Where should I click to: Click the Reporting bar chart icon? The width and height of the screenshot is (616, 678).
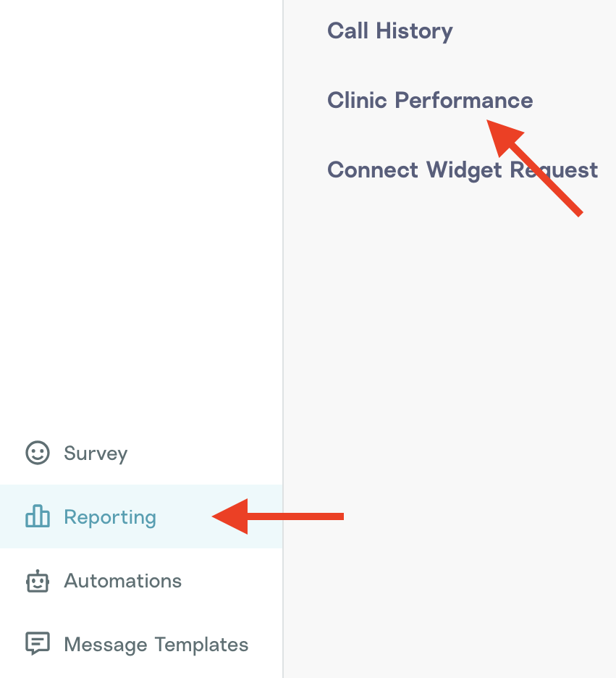click(38, 516)
